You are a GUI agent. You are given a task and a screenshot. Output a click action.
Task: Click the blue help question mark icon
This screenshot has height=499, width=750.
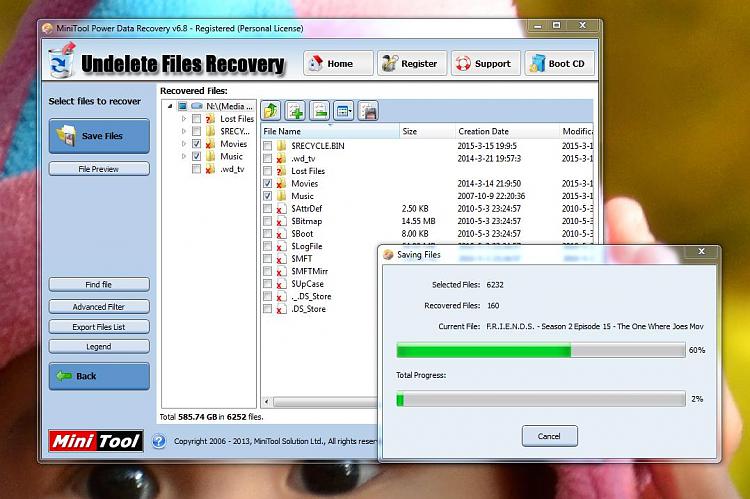(159, 441)
